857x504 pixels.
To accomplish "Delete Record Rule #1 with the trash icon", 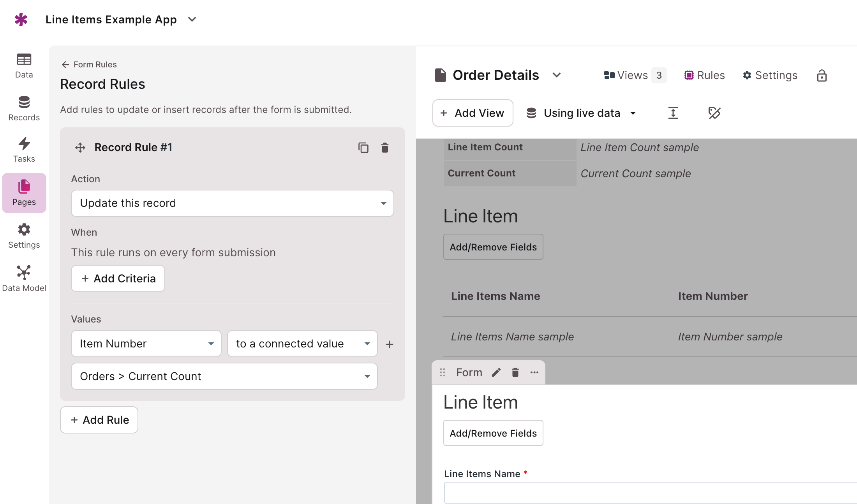I will point(385,148).
